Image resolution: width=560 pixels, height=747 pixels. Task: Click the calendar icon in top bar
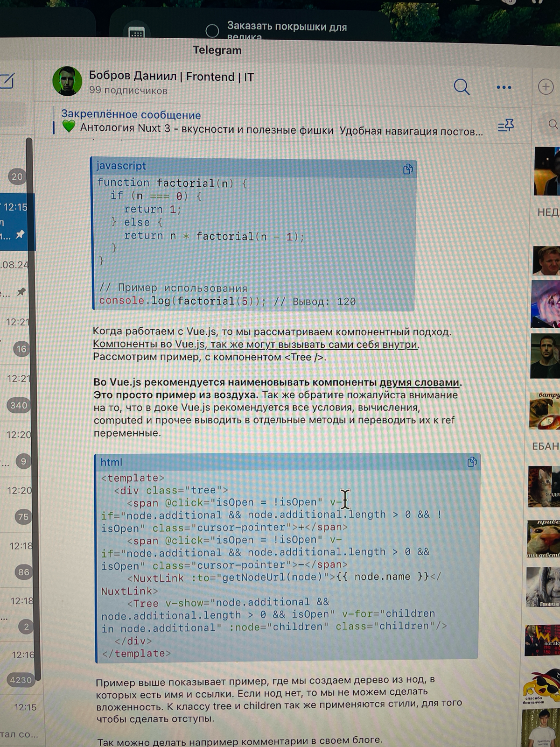[x=136, y=33]
